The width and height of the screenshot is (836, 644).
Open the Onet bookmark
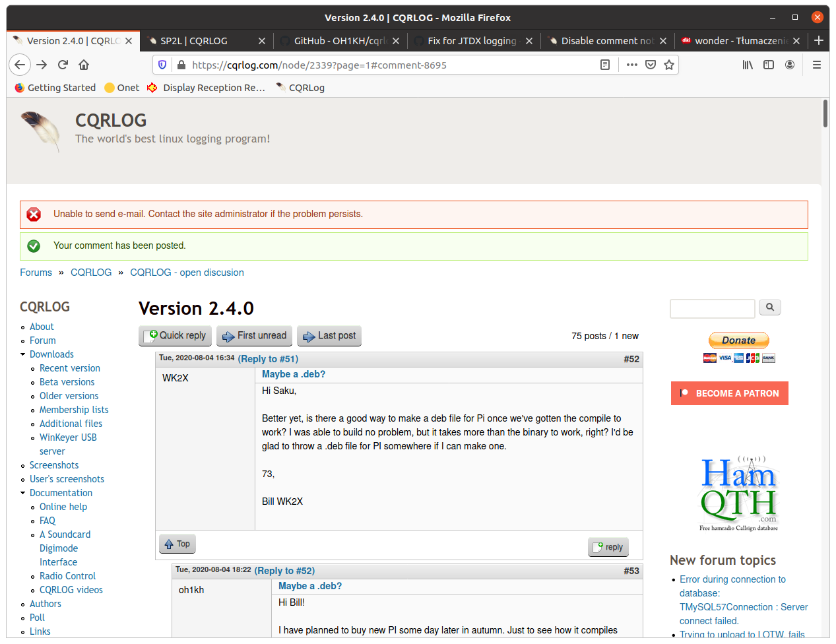(122, 88)
